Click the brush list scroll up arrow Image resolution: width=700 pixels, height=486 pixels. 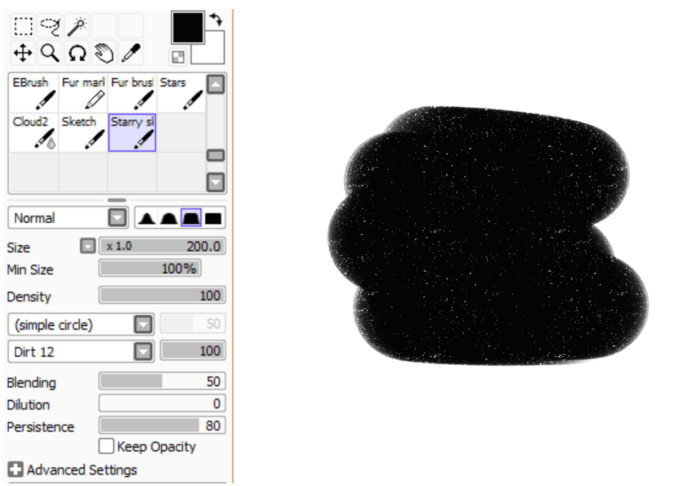click(216, 84)
